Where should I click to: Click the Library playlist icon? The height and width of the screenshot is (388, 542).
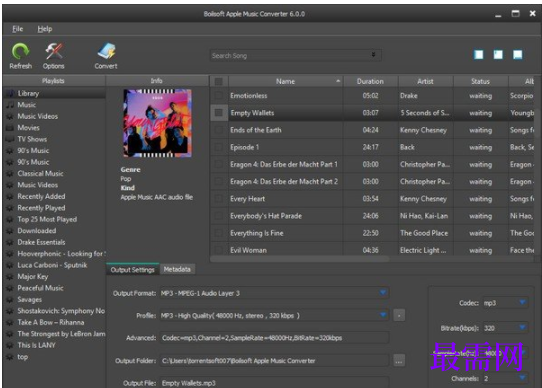click(x=10, y=93)
